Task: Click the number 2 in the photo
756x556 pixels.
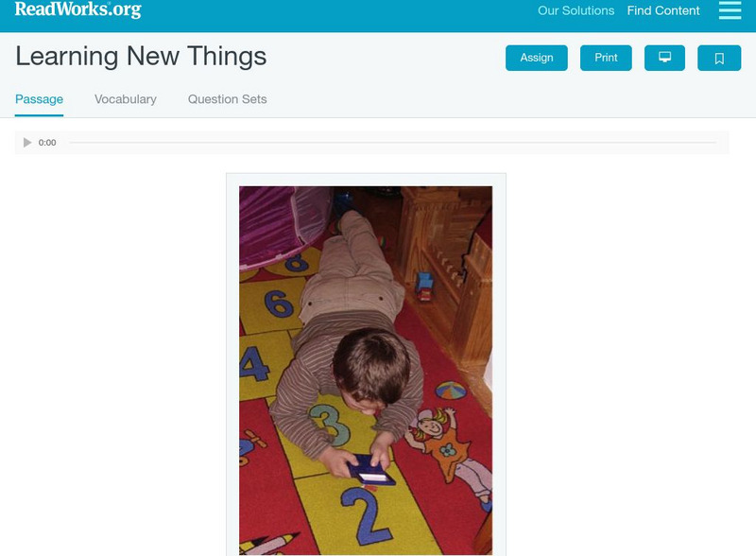Action: click(x=366, y=515)
